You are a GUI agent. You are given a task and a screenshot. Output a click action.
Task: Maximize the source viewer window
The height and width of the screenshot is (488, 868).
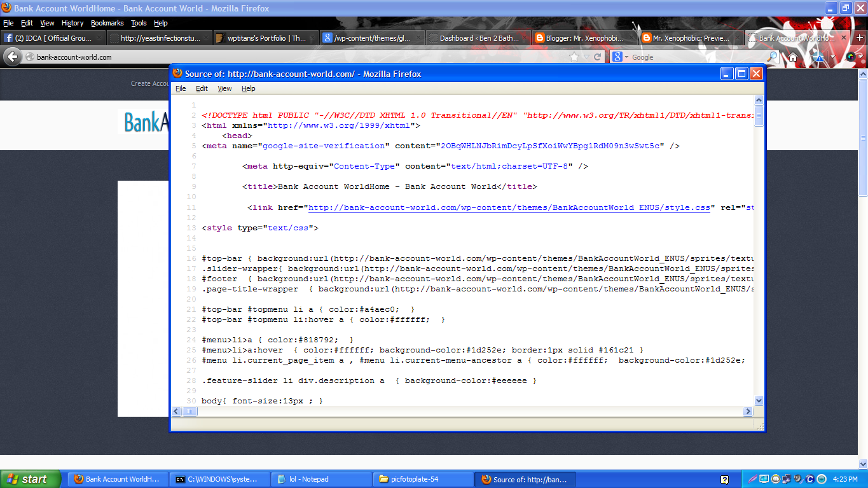(x=741, y=74)
